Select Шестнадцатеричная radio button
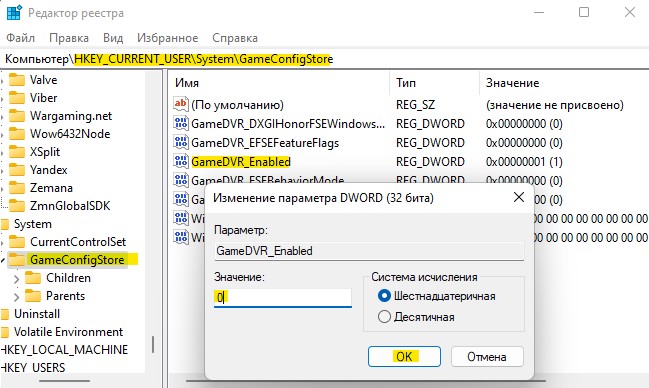This screenshot has width=649, height=388. 384,296
